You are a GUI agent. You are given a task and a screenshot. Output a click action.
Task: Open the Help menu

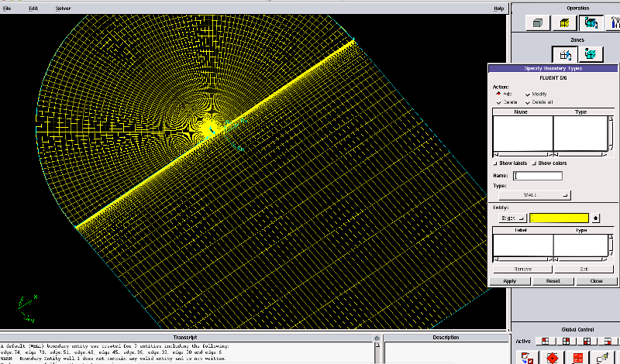[498, 9]
